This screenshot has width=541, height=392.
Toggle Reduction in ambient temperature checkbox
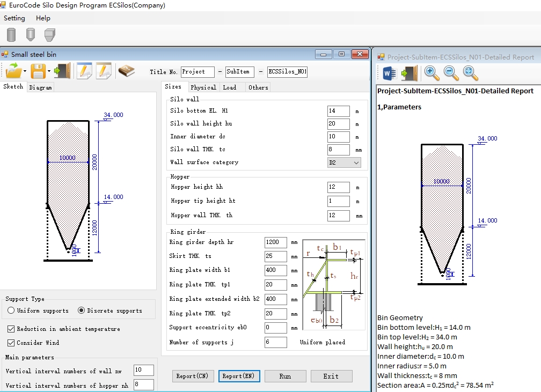coord(11,329)
